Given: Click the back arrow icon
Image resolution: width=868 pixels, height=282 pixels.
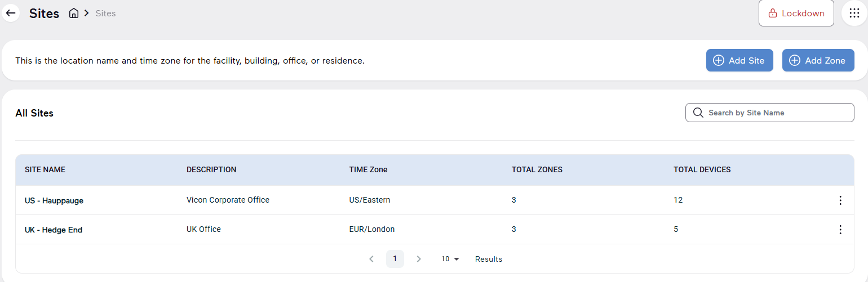Looking at the screenshot, I should click(11, 13).
